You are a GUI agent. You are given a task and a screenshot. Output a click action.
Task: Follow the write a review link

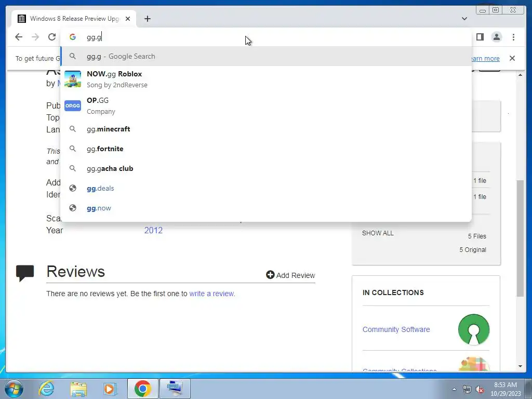(212, 294)
